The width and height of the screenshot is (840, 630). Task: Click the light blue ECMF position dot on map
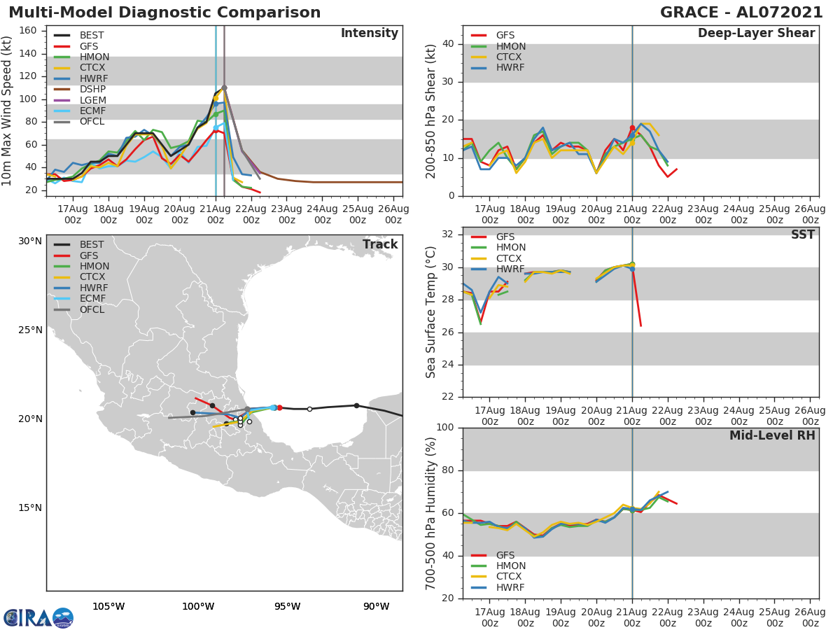click(x=273, y=407)
